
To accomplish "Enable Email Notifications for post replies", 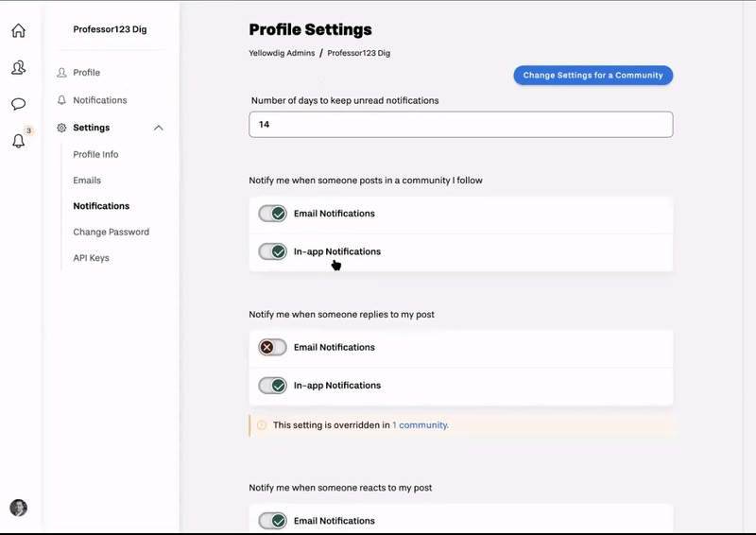I will click(x=272, y=348).
